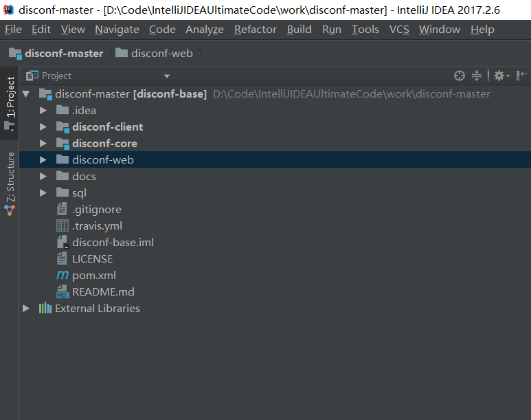Click the README.md markdown file icon

point(62,291)
